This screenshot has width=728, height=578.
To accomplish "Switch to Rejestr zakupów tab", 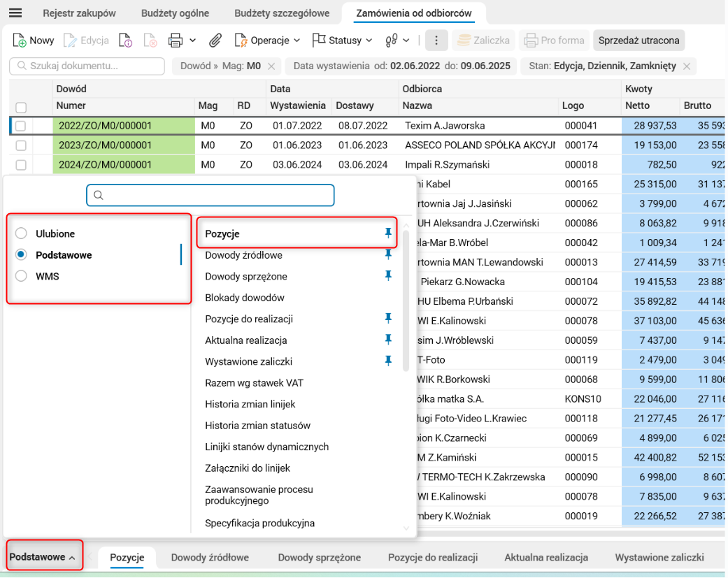I will tap(80, 13).
